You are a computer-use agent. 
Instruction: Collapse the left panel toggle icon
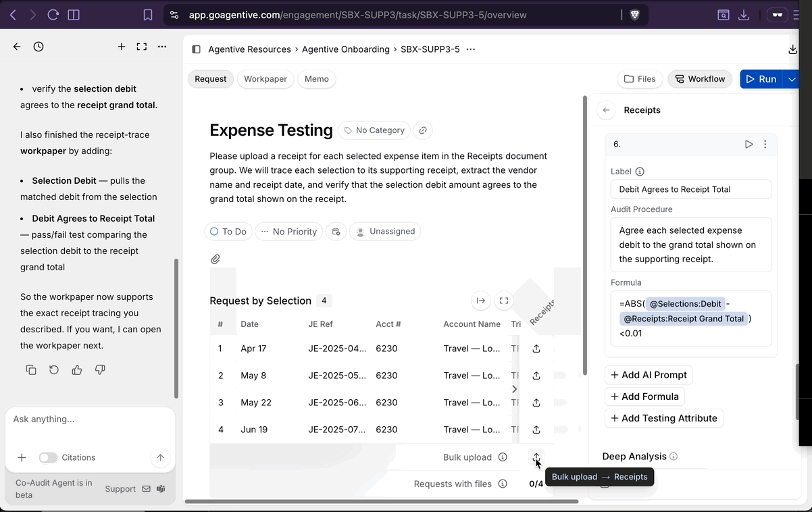pyautogui.click(x=196, y=49)
